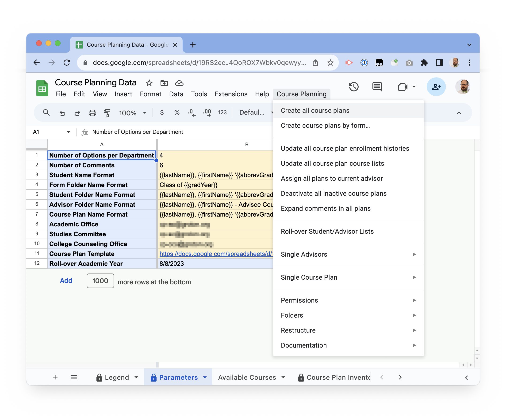Click the move to folder icon

coord(164,83)
